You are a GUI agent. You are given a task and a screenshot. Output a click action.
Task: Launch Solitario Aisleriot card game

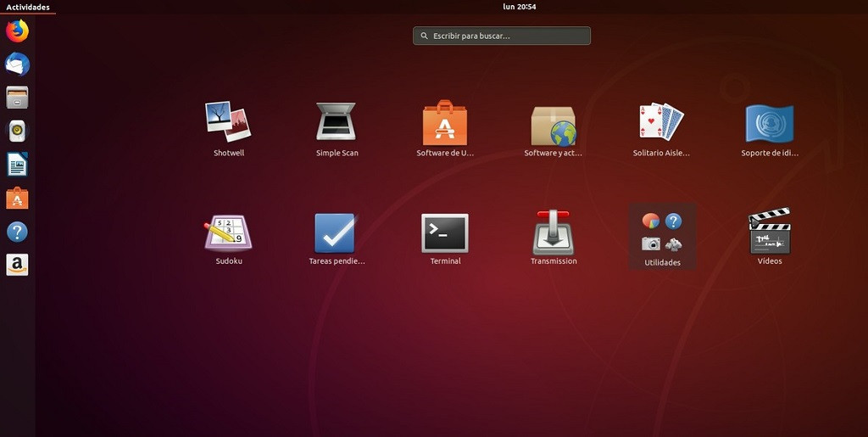coord(661,121)
